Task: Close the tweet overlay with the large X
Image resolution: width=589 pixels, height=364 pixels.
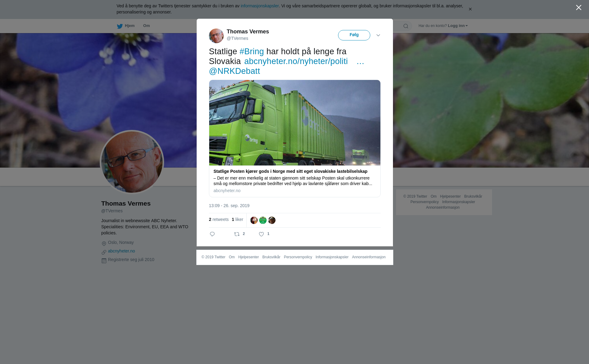Action: [579, 8]
